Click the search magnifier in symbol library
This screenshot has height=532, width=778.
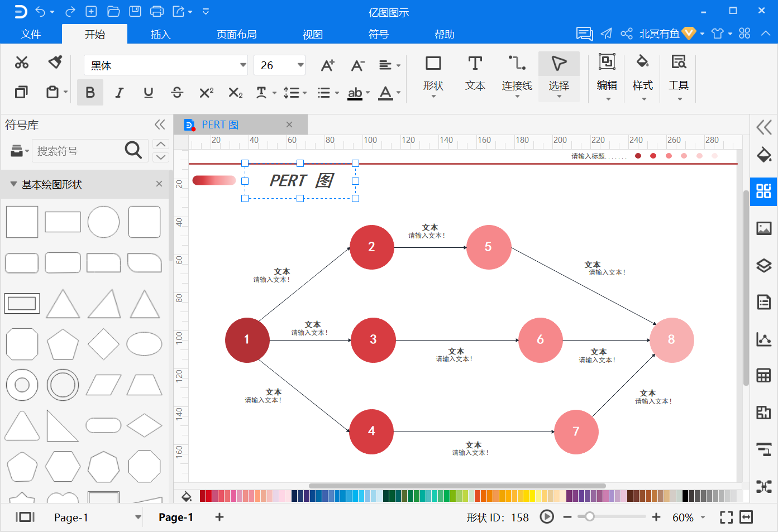tap(133, 150)
